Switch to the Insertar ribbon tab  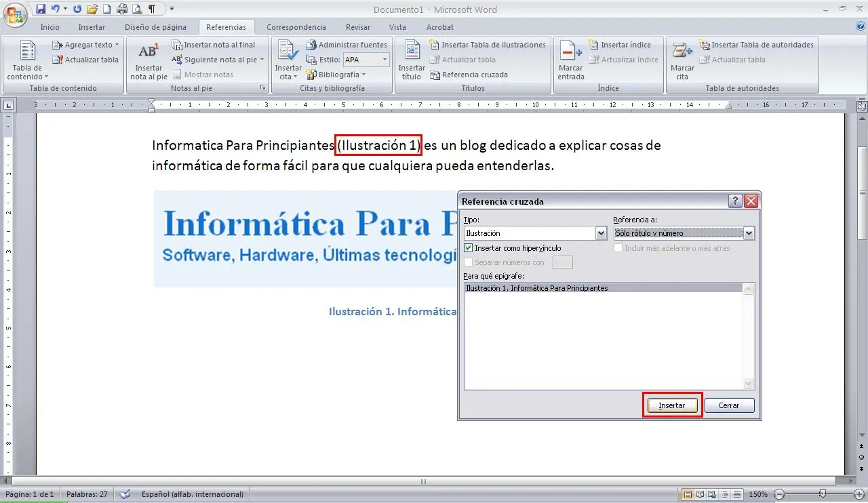(92, 27)
